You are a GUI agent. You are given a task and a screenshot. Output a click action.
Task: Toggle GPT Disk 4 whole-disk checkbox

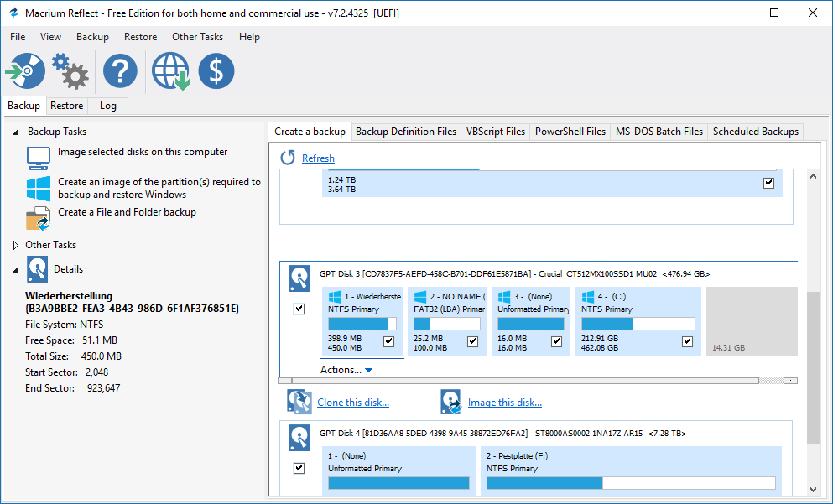[x=299, y=468]
